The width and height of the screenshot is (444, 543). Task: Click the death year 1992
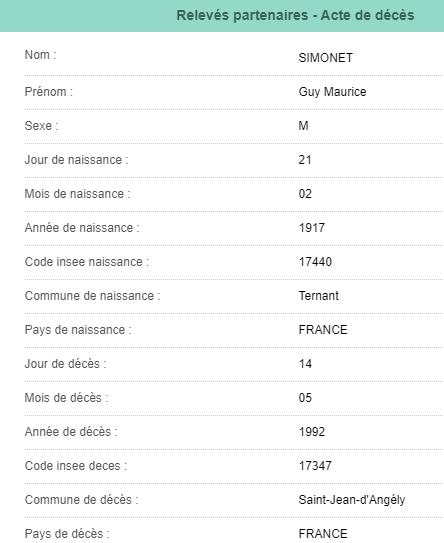312,431
